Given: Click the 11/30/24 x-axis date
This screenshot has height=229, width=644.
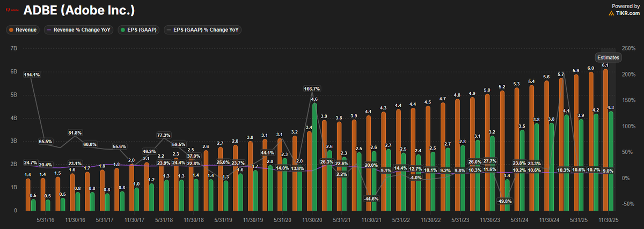Looking at the screenshot, I should click(548, 219).
